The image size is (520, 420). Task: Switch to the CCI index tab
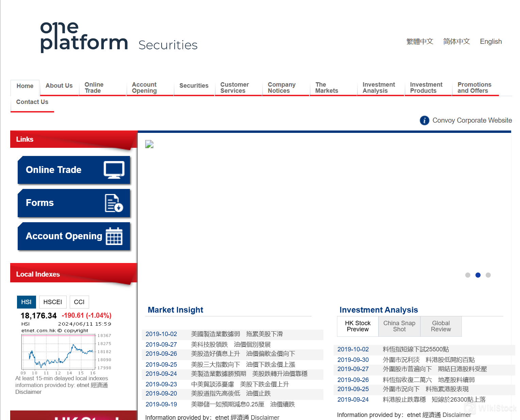click(x=79, y=302)
